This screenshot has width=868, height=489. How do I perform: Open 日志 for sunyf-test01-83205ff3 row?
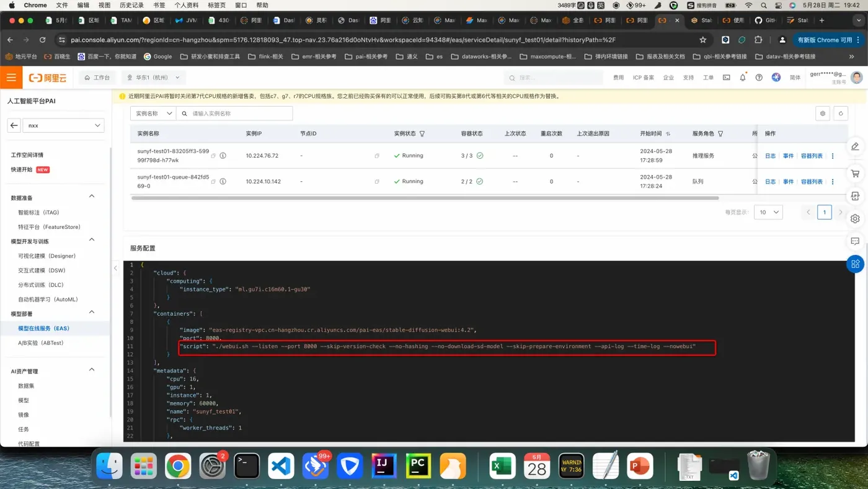click(770, 156)
